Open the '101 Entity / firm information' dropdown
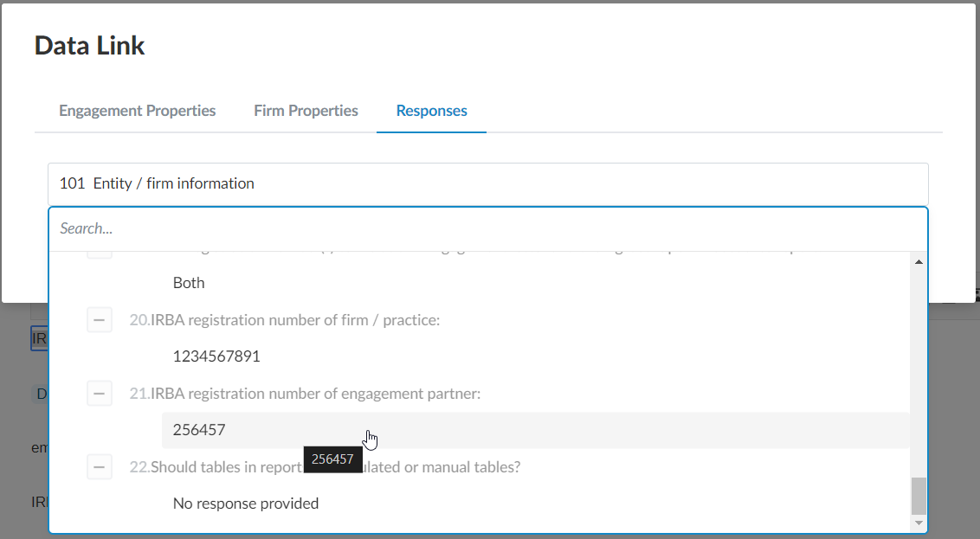Image resolution: width=980 pixels, height=539 pixels. (x=487, y=183)
